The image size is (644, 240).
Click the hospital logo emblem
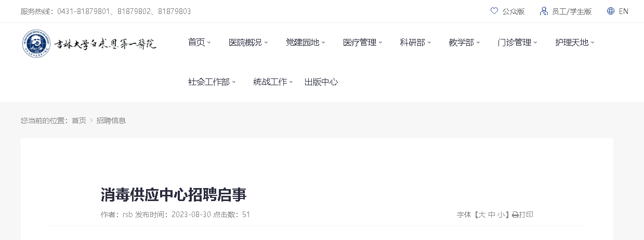34,43
